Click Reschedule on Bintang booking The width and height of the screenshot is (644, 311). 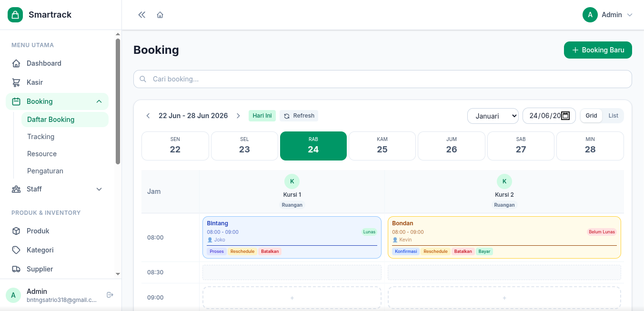point(242,251)
